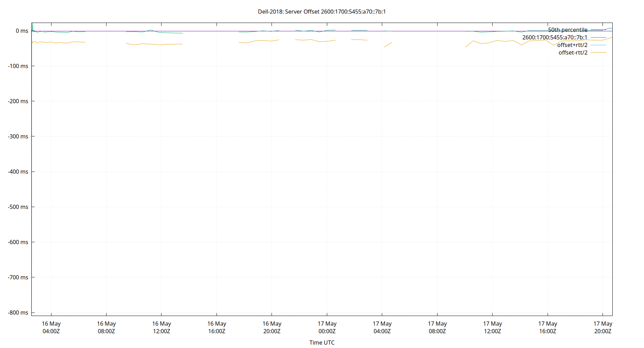Select the offset-rtt/2 legend entry
This screenshot has width=644, height=348.
(573, 53)
